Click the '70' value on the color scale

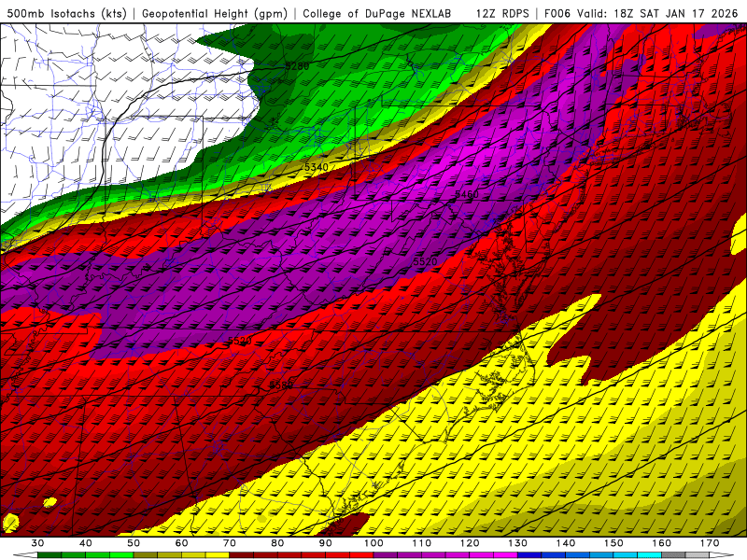point(230,543)
